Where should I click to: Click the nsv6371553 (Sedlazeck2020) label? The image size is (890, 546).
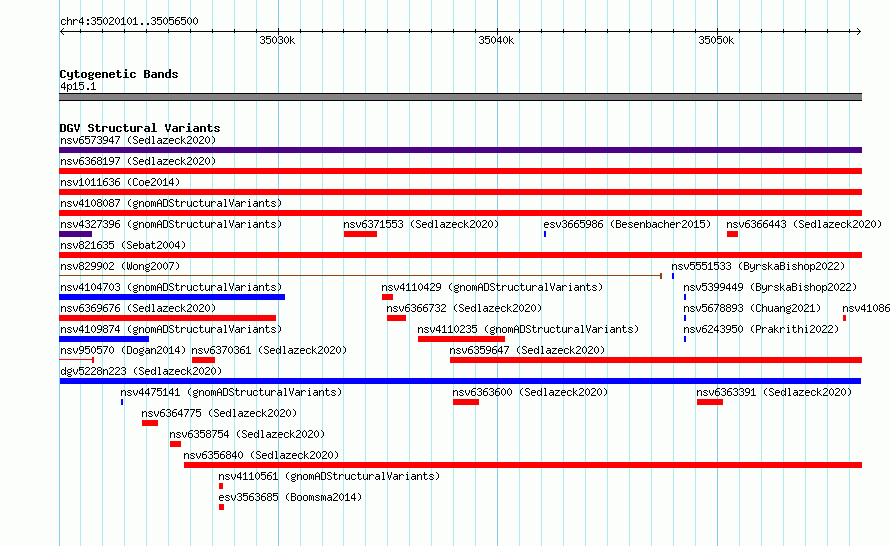(421, 224)
